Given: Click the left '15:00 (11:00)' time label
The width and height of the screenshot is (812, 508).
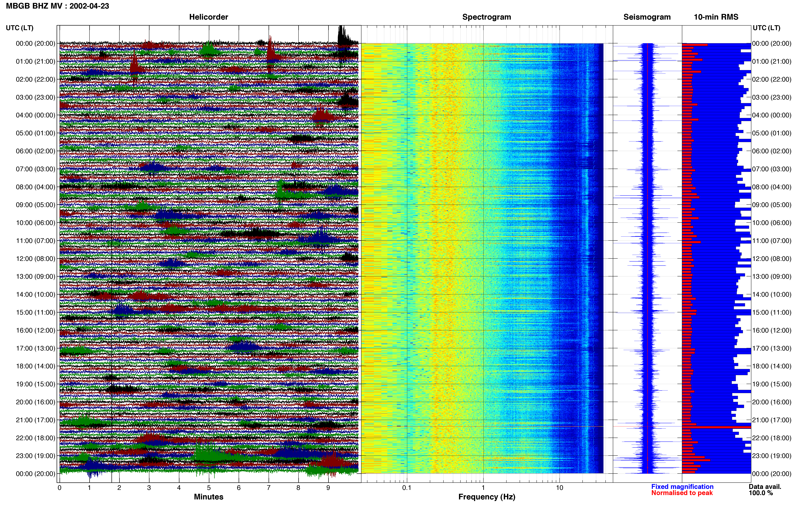Looking at the screenshot, I should tap(35, 313).
